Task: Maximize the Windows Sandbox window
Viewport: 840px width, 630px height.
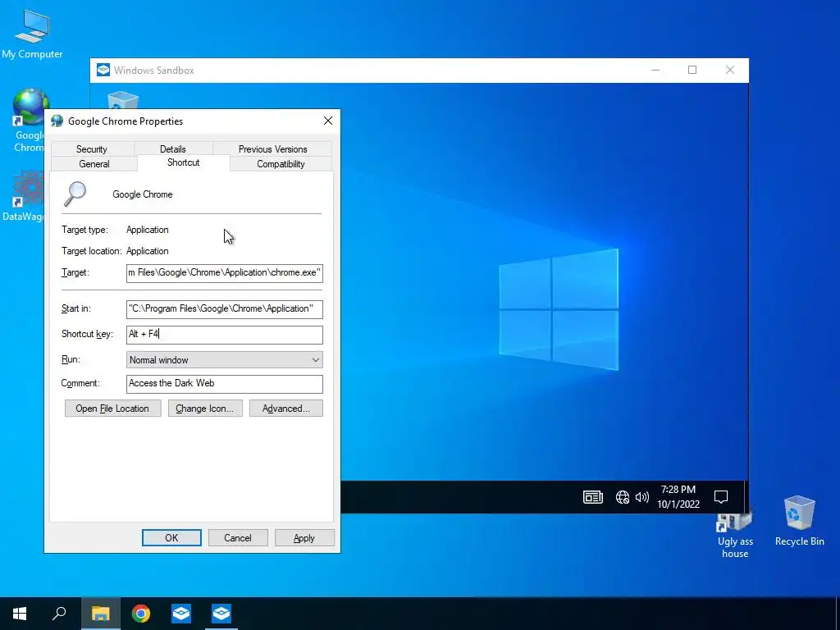Action: click(692, 71)
